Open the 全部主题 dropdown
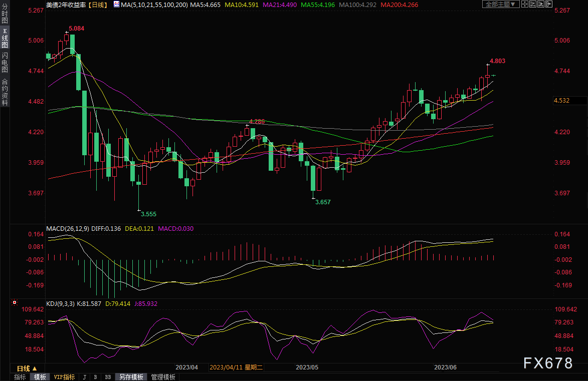The image size is (588, 381). [x=498, y=5]
